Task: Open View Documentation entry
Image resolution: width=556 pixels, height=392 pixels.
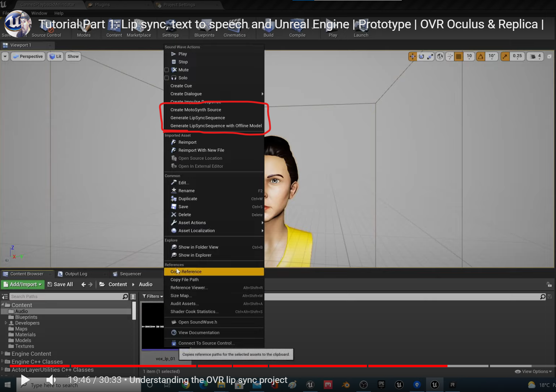Action: pos(214,332)
